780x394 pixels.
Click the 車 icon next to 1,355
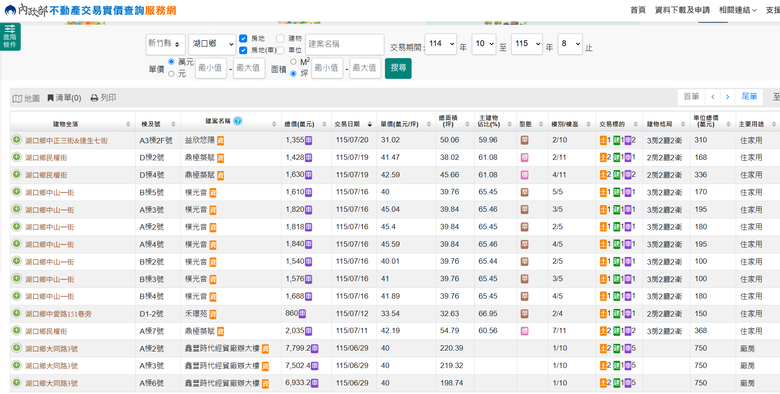[x=308, y=140]
